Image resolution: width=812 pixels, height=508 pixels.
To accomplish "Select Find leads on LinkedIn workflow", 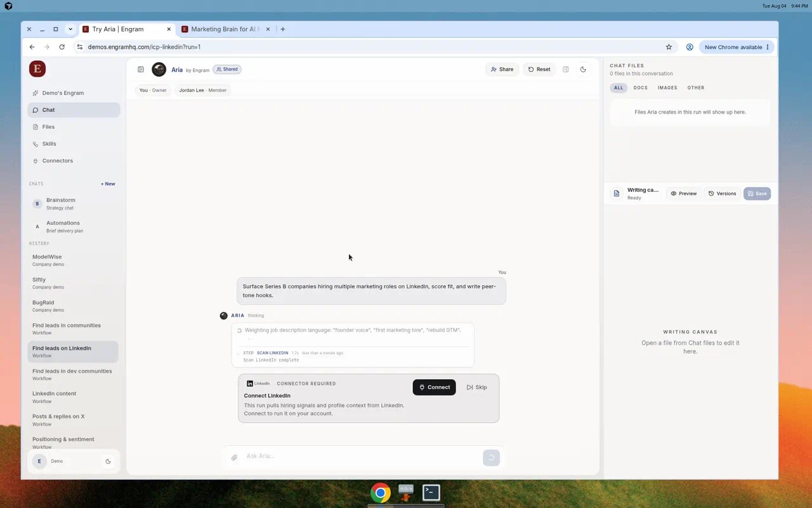I will coord(74,352).
